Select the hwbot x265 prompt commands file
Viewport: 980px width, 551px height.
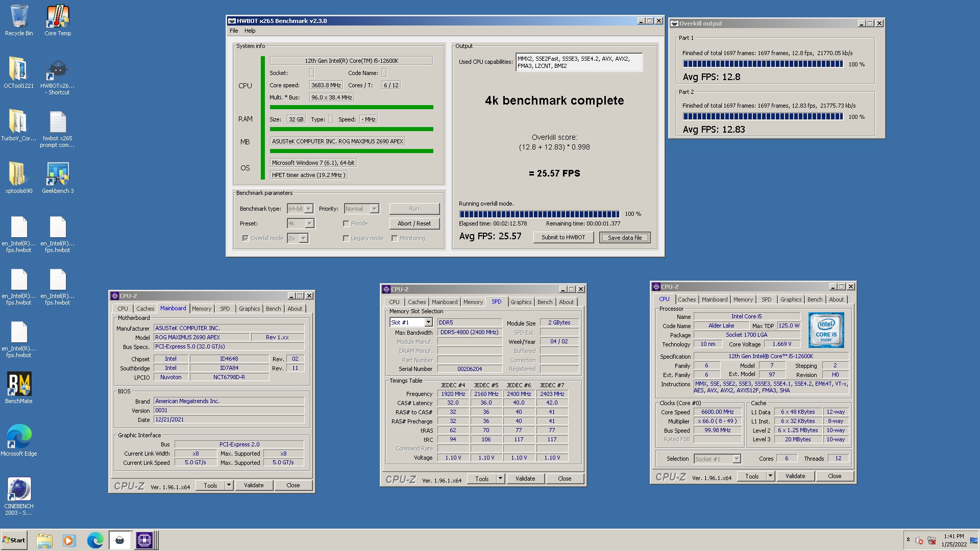58,129
